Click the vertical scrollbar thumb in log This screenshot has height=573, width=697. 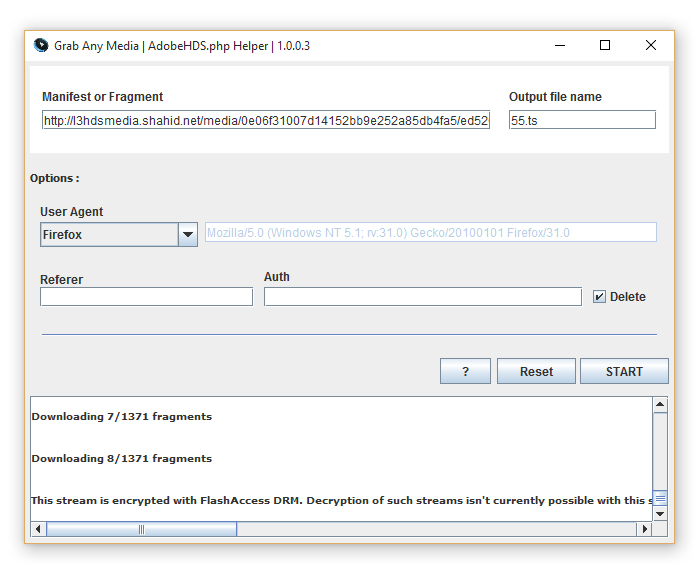pos(660,498)
